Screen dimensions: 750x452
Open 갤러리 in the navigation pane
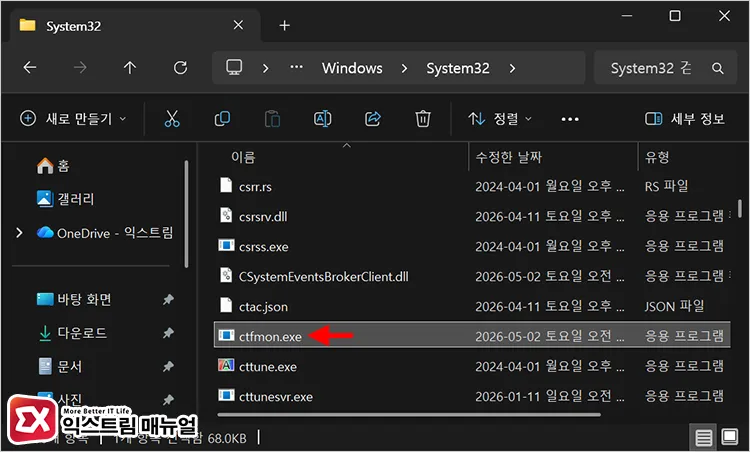pyautogui.click(x=66, y=198)
